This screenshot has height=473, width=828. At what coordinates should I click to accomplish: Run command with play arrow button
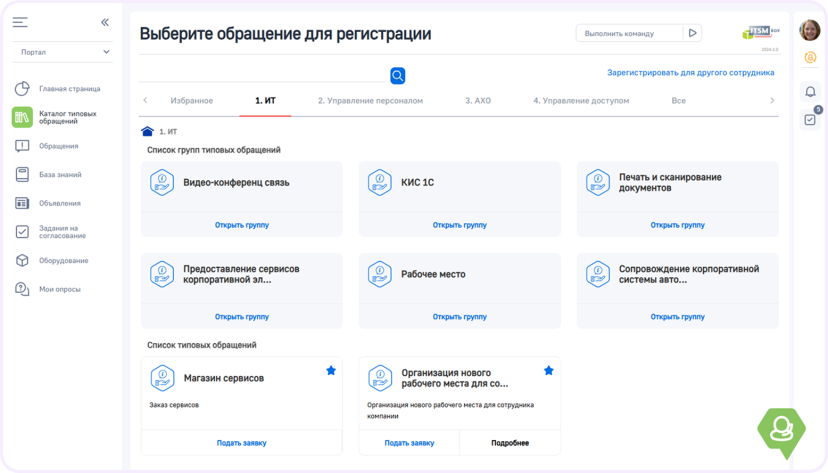692,33
